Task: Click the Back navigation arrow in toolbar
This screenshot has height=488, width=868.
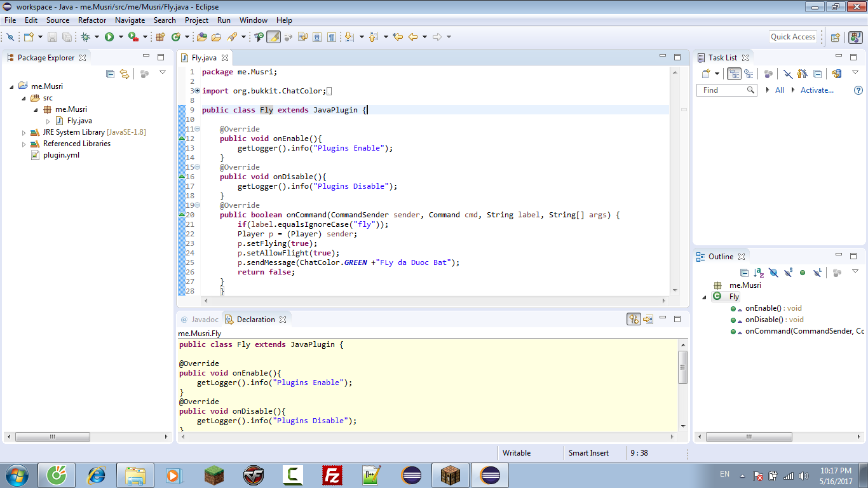Action: click(413, 37)
